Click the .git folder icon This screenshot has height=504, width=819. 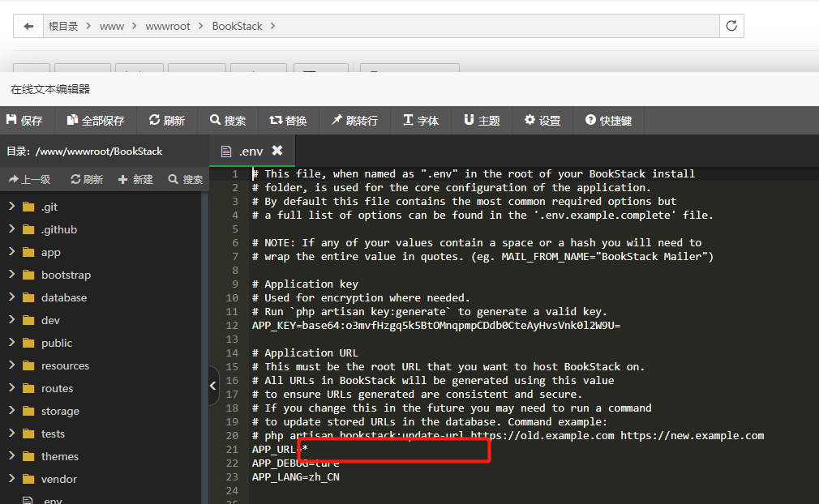28,207
